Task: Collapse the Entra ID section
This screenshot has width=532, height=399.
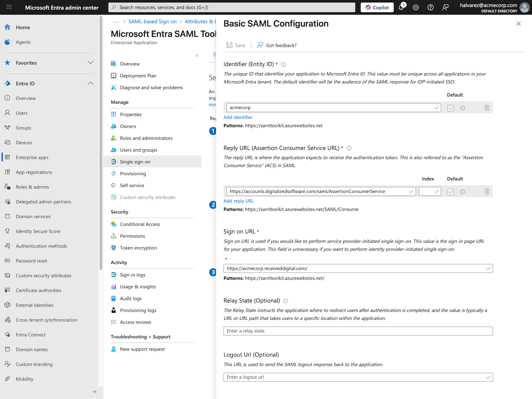Action: (x=91, y=83)
